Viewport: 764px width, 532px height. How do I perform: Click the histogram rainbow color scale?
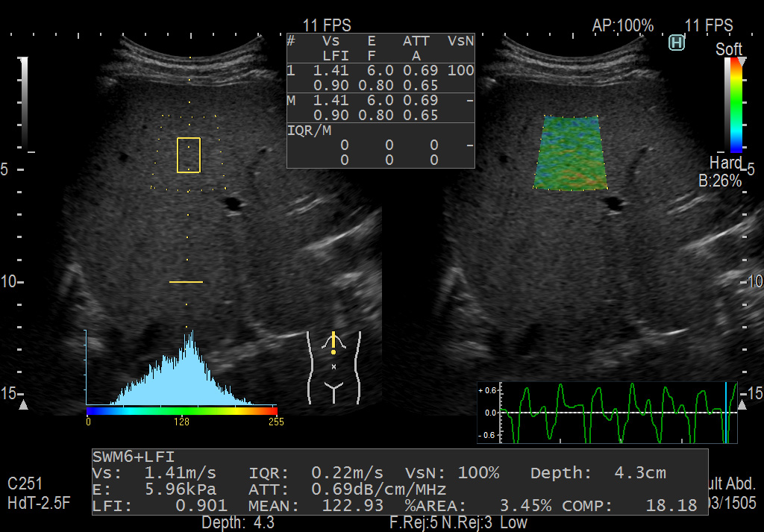[x=182, y=410]
